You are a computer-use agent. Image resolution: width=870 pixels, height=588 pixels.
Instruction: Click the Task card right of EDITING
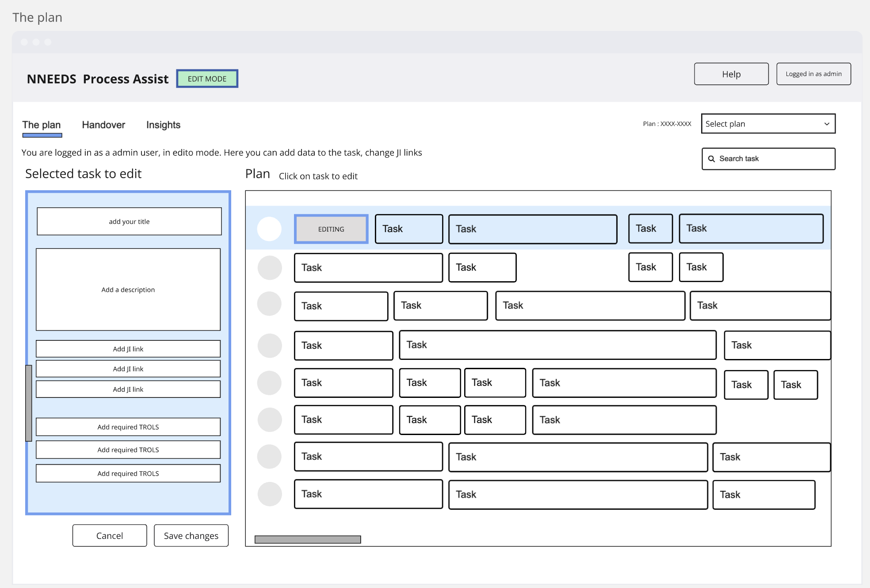pos(409,229)
